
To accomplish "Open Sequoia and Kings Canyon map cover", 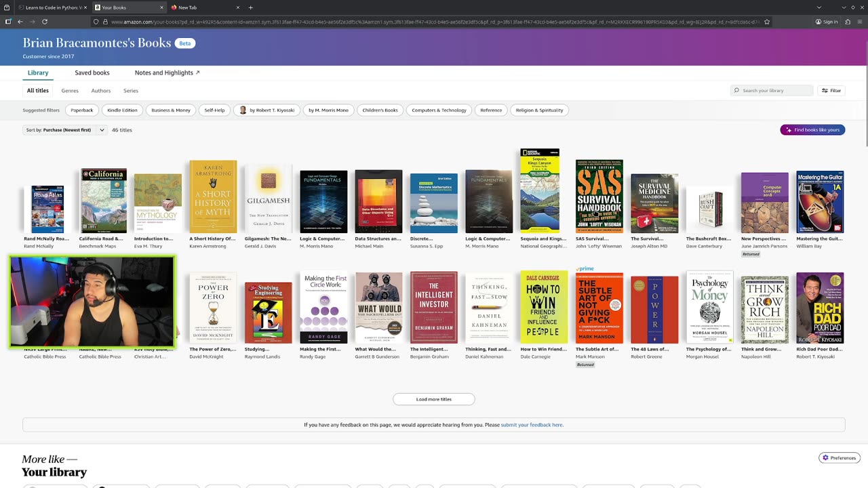I will 540,190.
